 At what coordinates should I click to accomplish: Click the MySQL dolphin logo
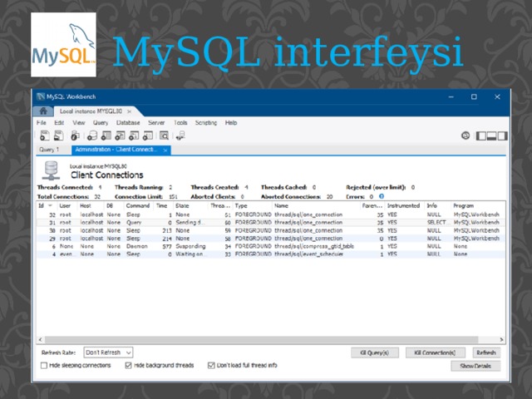[x=63, y=45]
